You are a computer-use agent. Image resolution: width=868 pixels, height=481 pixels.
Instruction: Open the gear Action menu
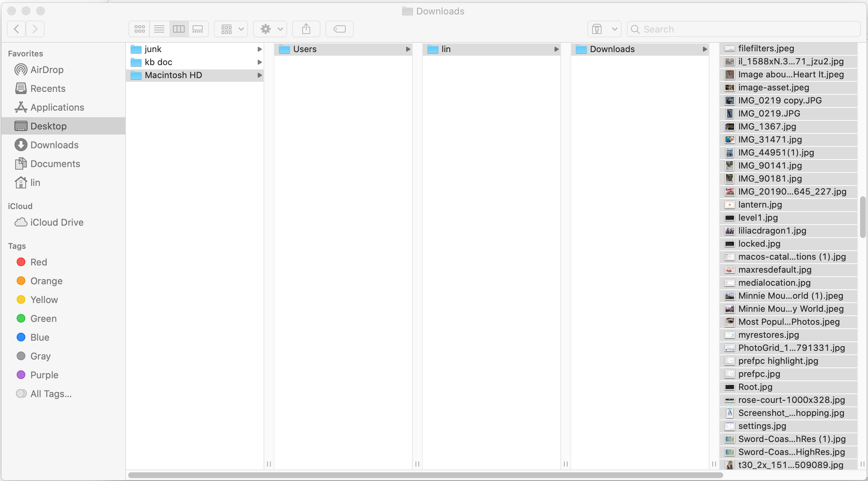(x=270, y=29)
